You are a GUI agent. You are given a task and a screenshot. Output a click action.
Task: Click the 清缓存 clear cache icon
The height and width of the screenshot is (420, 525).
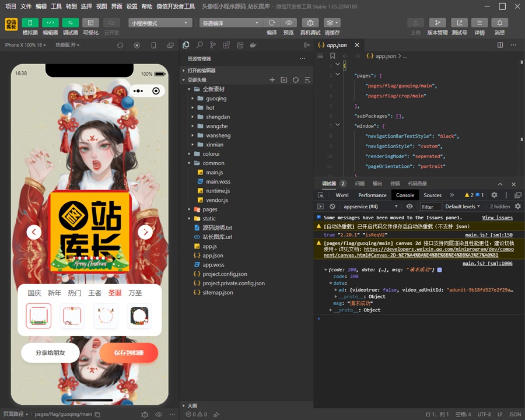[332, 23]
